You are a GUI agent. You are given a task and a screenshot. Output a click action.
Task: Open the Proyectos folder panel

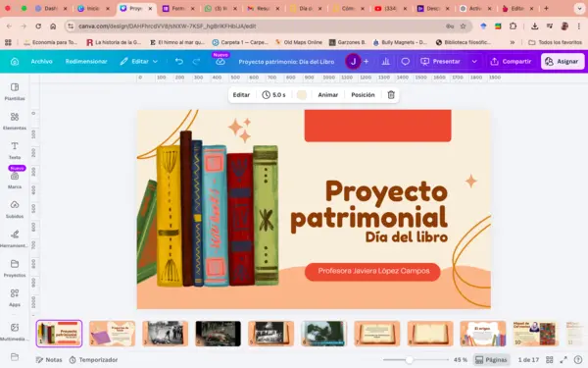point(15,268)
